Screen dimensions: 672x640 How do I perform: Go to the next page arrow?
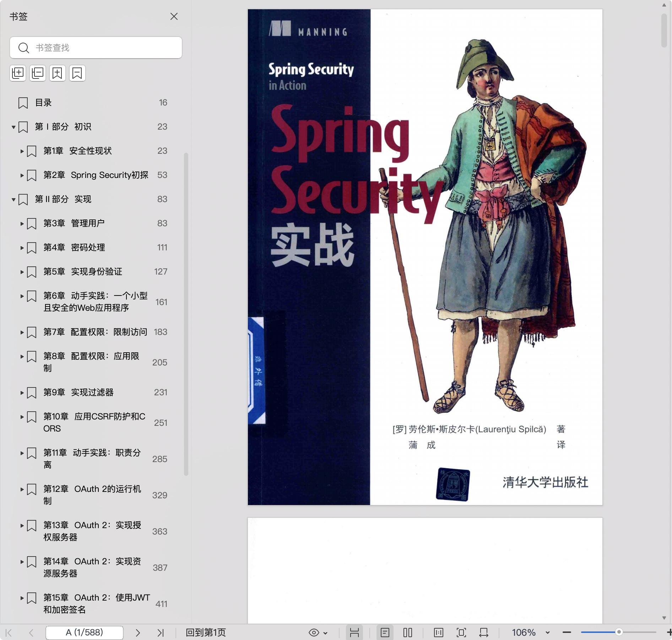point(138,633)
